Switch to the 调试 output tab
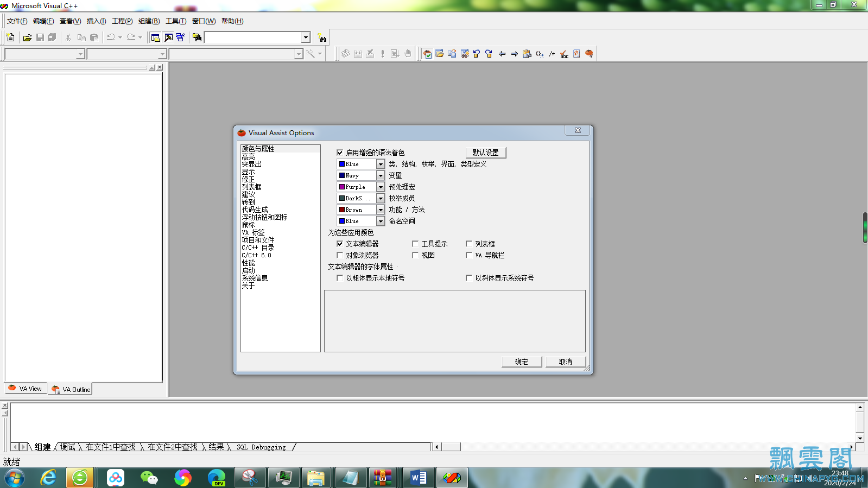The image size is (868, 488). point(68,447)
